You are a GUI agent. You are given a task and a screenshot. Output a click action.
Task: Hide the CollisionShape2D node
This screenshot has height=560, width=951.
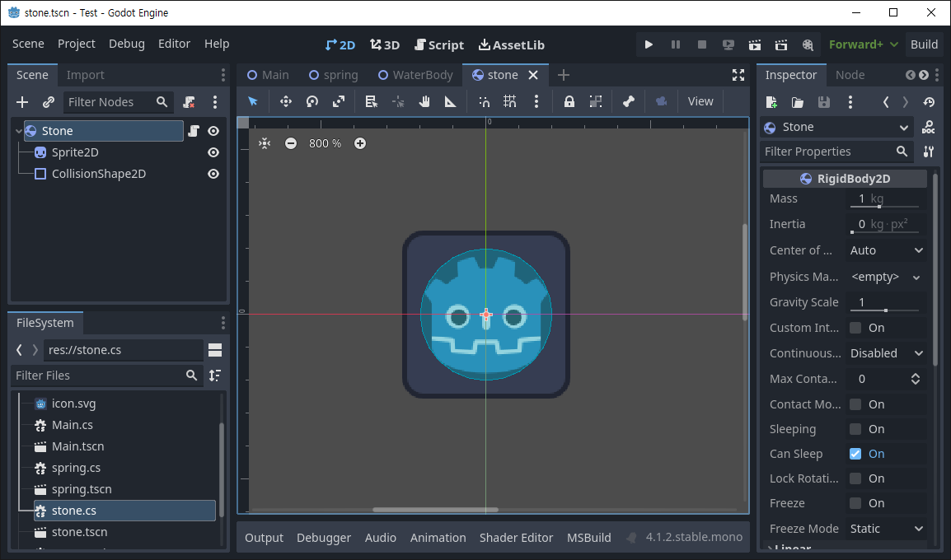[213, 174]
